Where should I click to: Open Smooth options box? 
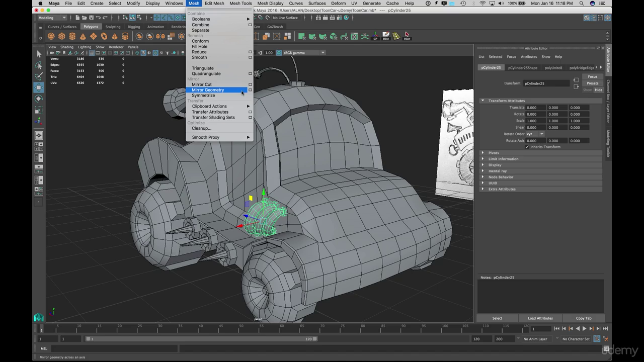tap(250, 57)
